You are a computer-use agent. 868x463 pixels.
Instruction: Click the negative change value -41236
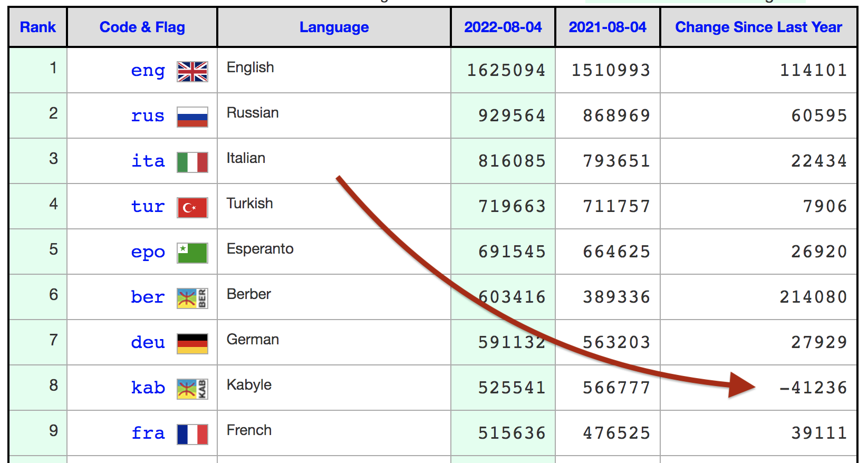(813, 388)
